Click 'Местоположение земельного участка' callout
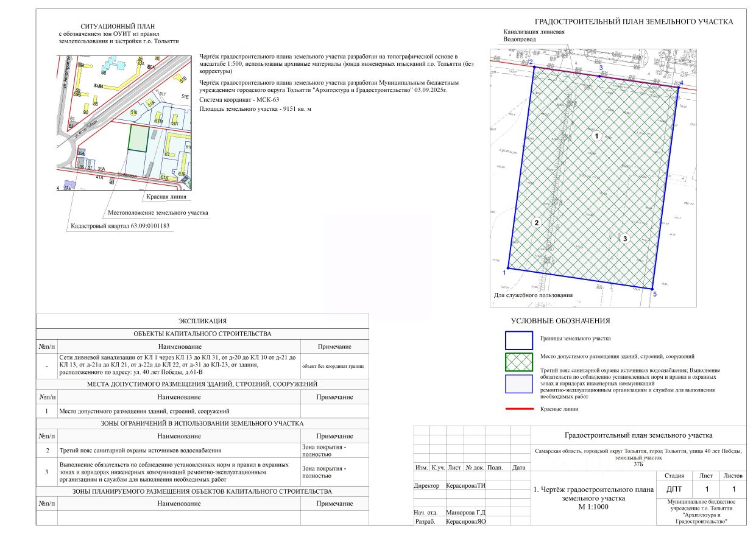 [158, 213]
